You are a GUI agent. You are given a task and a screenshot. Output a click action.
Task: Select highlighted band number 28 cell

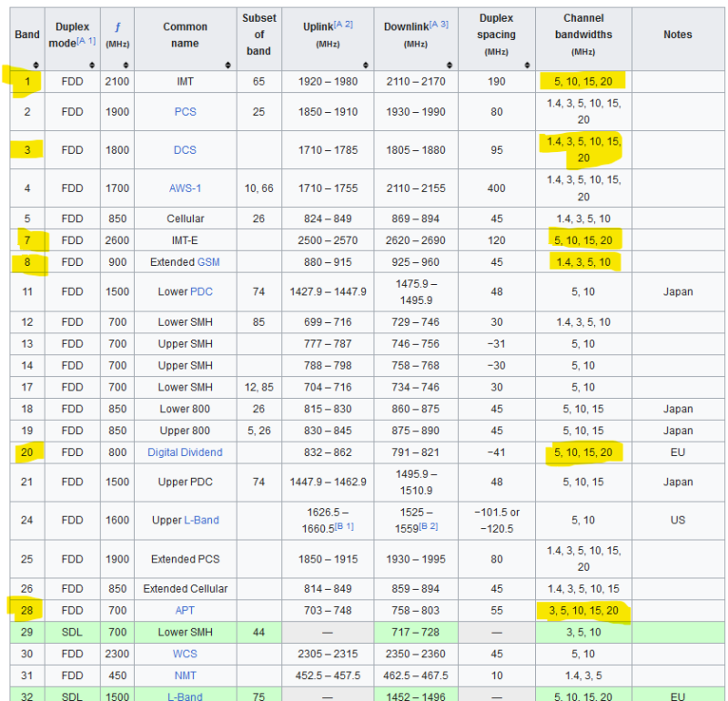(x=27, y=610)
